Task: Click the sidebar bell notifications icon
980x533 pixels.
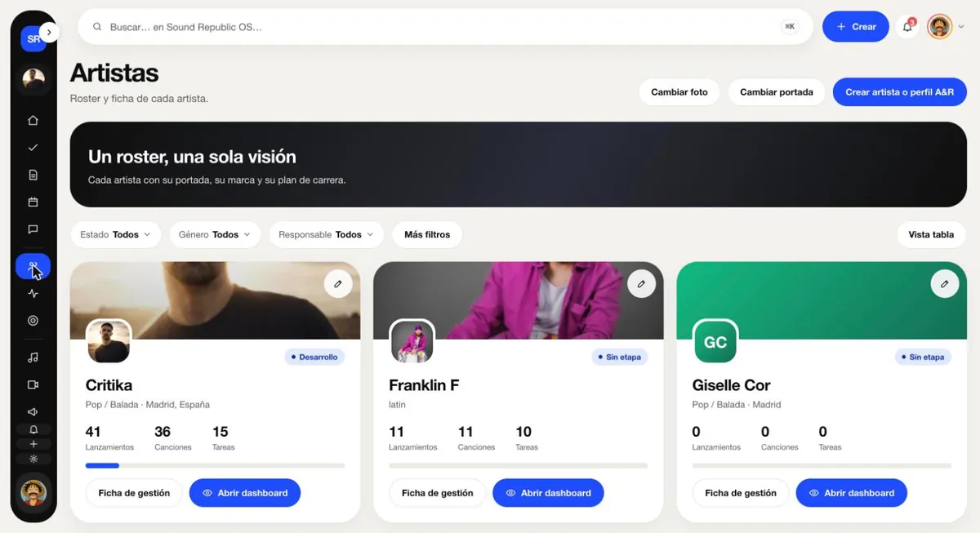Action: [33, 429]
